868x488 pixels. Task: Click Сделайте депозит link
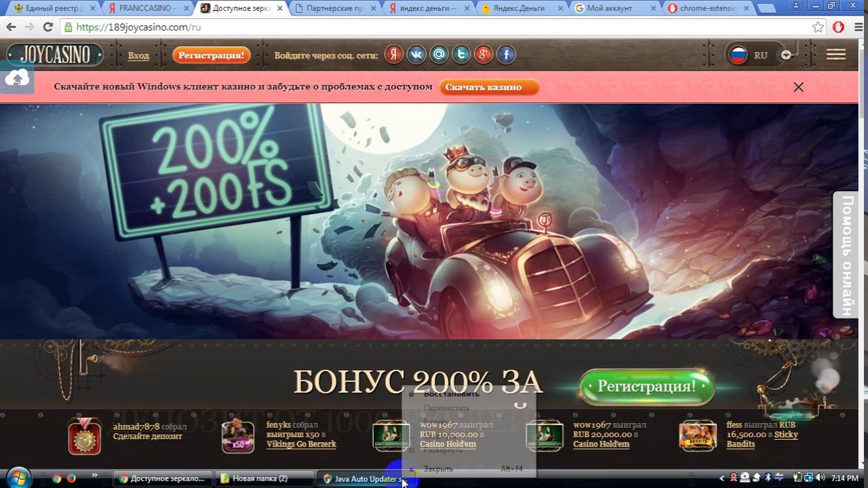coord(148,436)
